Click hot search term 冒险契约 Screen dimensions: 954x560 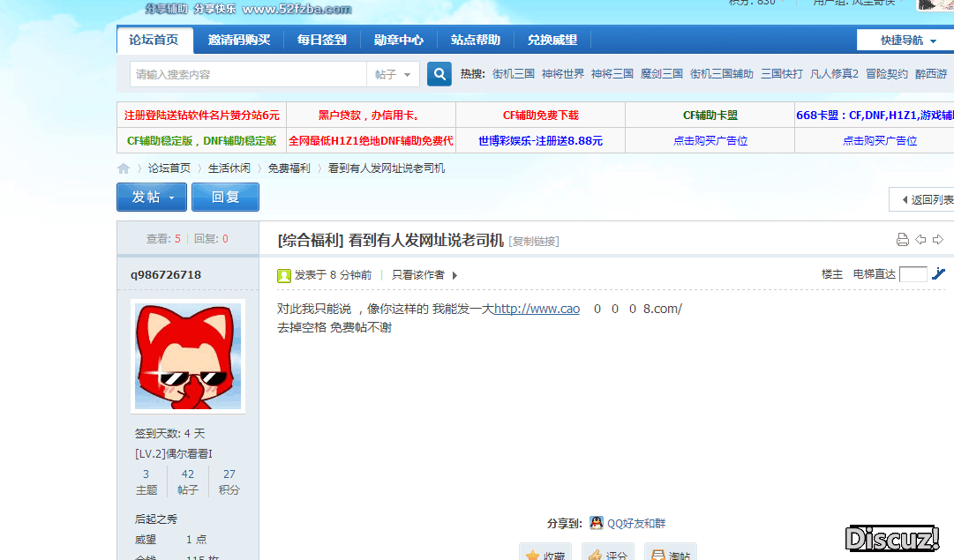[886, 74]
